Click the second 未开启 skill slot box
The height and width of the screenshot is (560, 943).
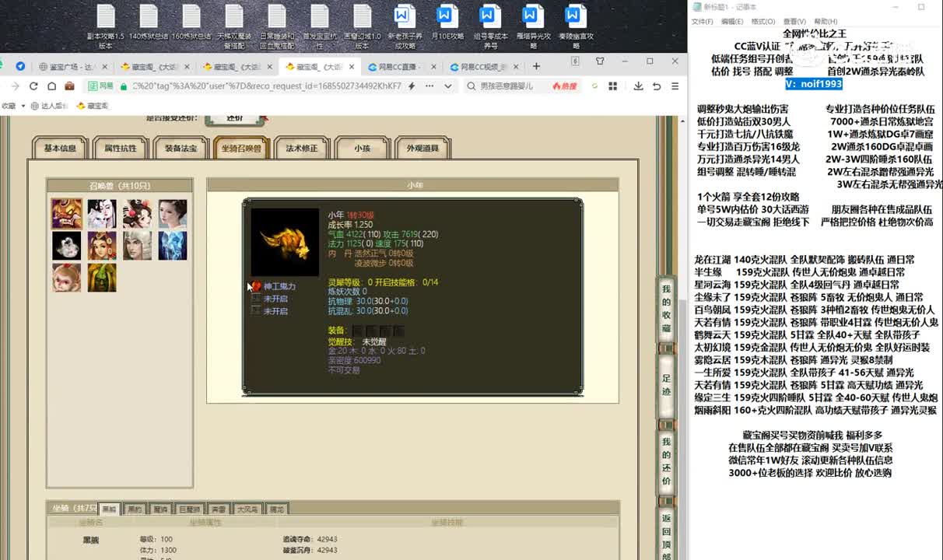[255, 311]
